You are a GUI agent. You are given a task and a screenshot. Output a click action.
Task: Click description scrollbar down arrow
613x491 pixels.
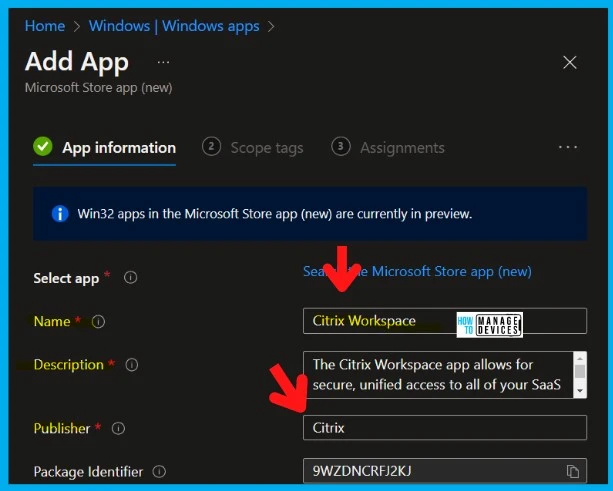pyautogui.click(x=580, y=391)
